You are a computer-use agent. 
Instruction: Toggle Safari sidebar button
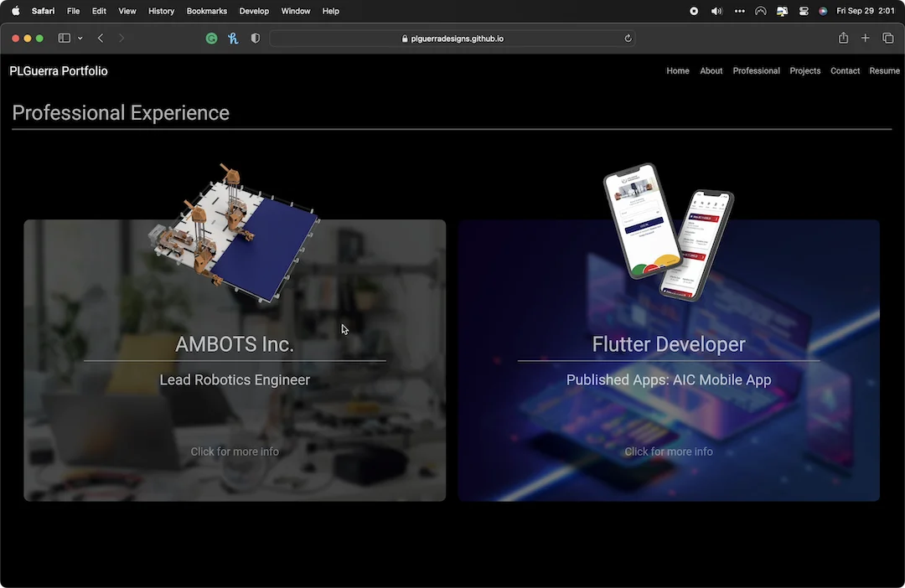pyautogui.click(x=64, y=38)
